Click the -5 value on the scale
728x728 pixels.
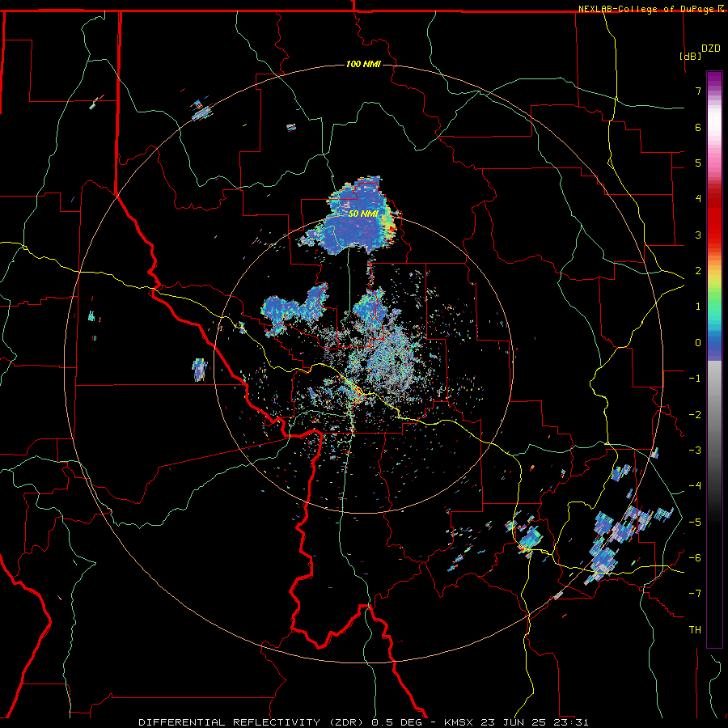pyautogui.click(x=695, y=523)
